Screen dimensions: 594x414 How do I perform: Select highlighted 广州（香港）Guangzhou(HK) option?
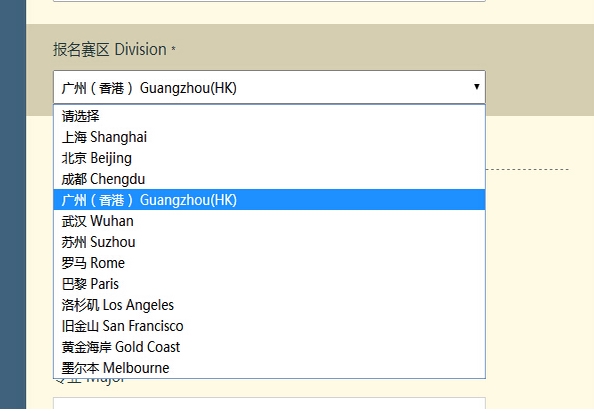pyautogui.click(x=269, y=200)
